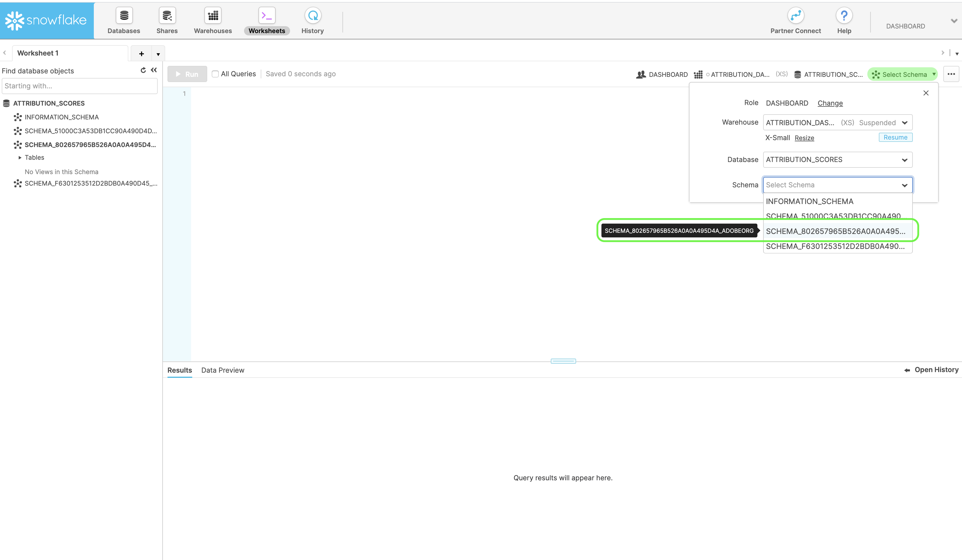Open the Help question mark icon
The height and width of the screenshot is (560, 962).
[x=844, y=16]
